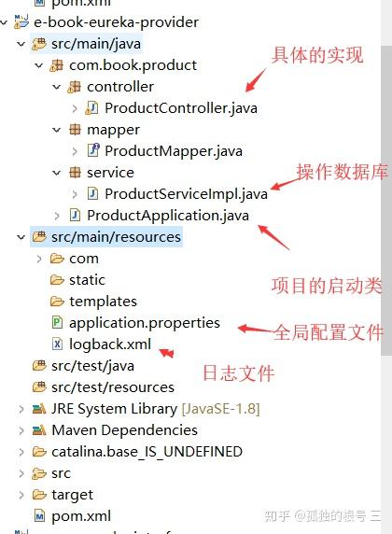Select ProductApplication.java in the tree
The height and width of the screenshot is (534, 392).
point(168,216)
